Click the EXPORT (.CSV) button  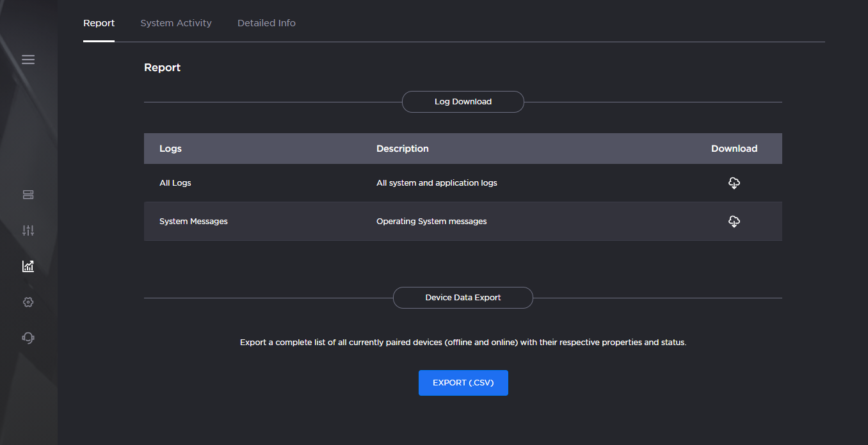pyautogui.click(x=463, y=382)
